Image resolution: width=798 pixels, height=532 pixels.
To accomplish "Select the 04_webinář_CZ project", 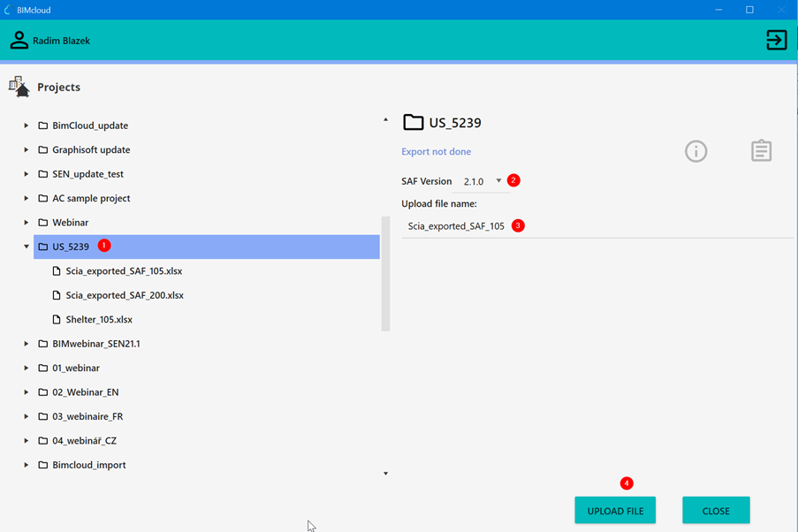I will click(85, 441).
